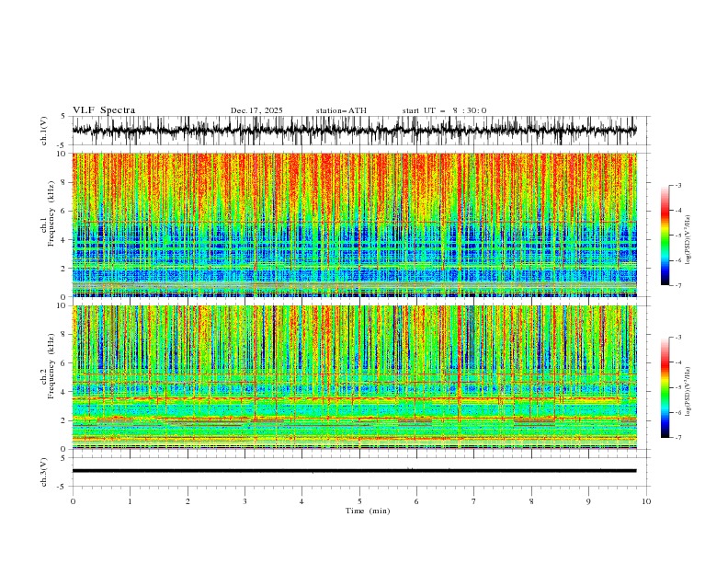
Task: Click the "-3" tick on the ch.1 color bar
Action: click(678, 185)
